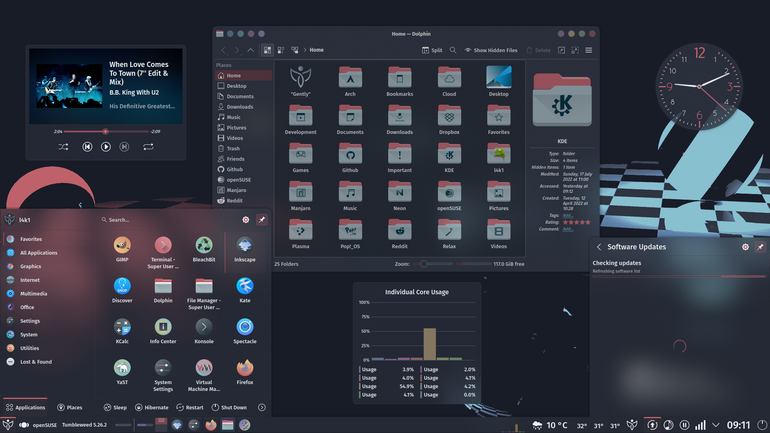Viewport: 770px width, 433px height.
Task: Open Inkscape in the application launcher
Action: tap(245, 249)
